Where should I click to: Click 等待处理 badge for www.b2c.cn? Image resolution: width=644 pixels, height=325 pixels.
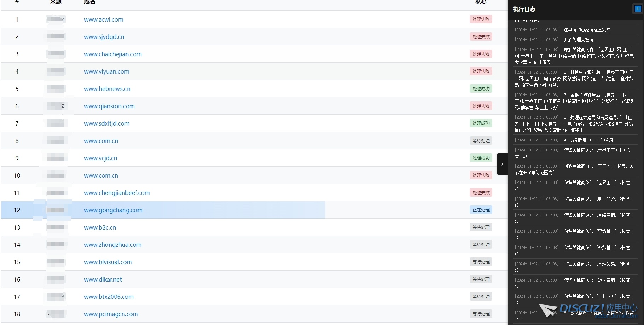[481, 227]
